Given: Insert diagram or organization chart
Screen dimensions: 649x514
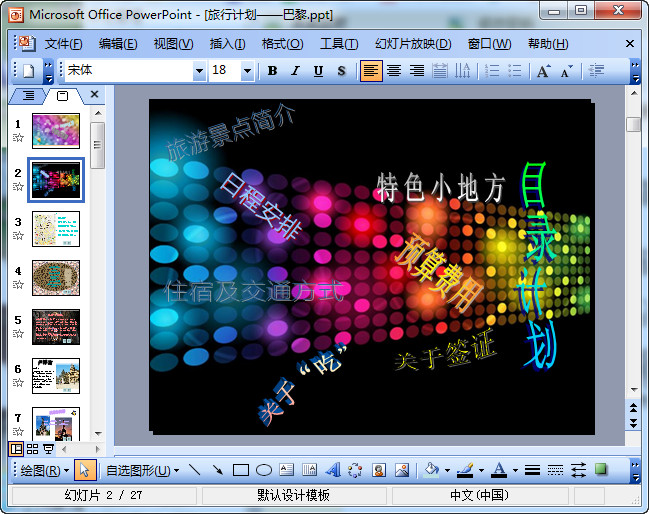Looking at the screenshot, I should (x=356, y=470).
